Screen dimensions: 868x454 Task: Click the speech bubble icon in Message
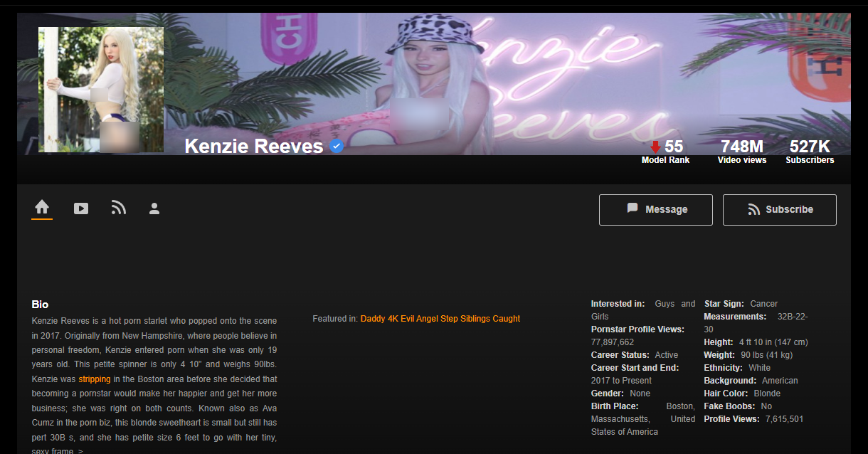click(633, 208)
